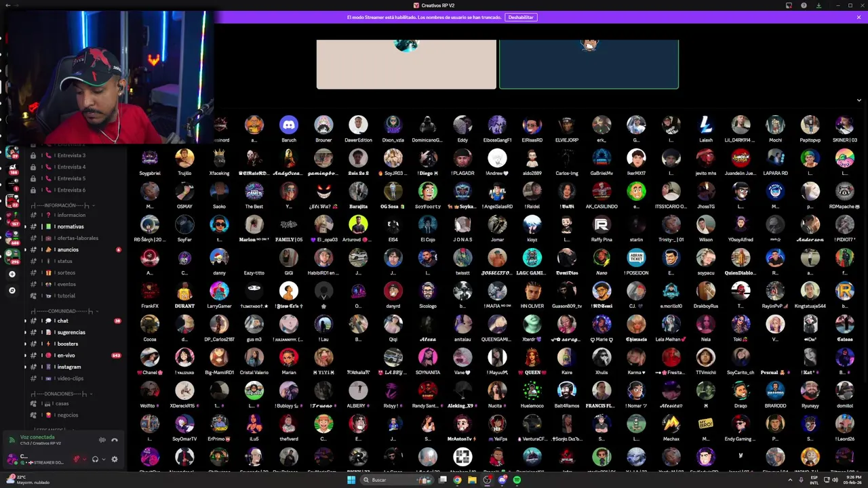This screenshot has height=488, width=868.
Task: Dismiss the purple streamer mode banner
Action: [859, 17]
